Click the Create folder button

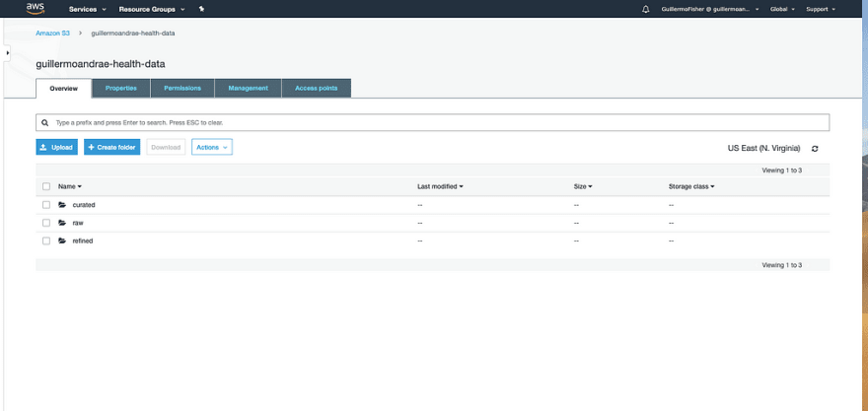[111, 147]
